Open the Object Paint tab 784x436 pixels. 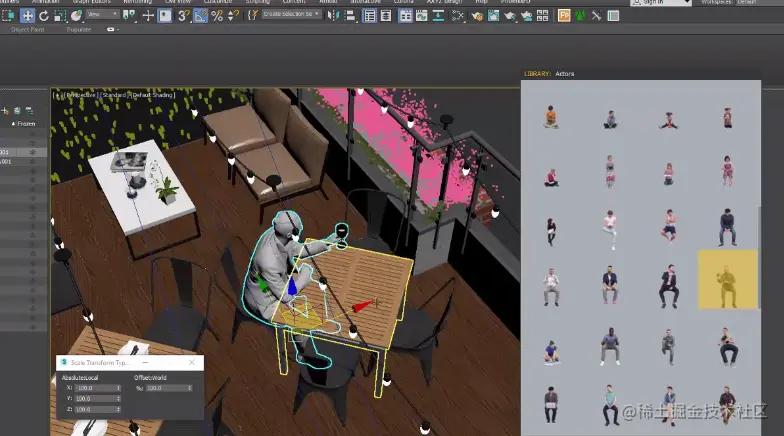(28, 30)
